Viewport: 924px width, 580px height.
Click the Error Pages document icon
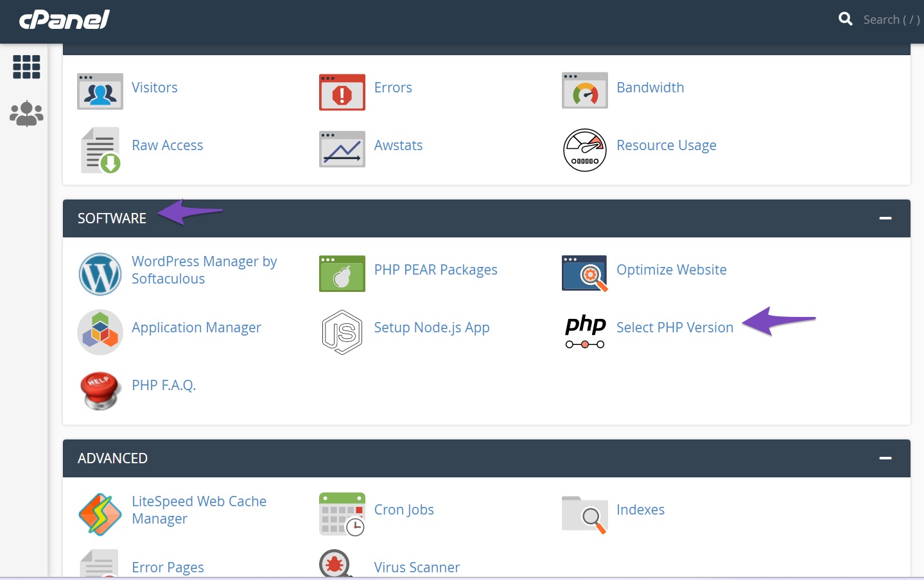(x=100, y=563)
